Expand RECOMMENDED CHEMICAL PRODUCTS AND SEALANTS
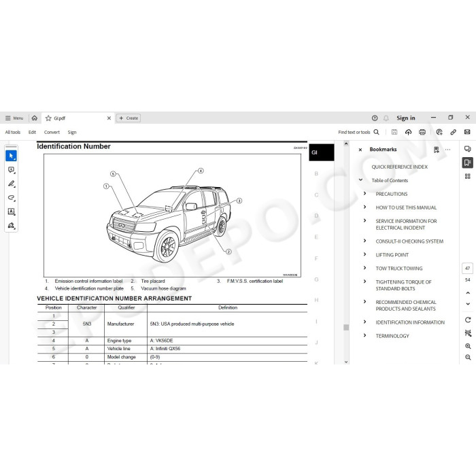Viewport: 476px width, 476px height. 365,301
